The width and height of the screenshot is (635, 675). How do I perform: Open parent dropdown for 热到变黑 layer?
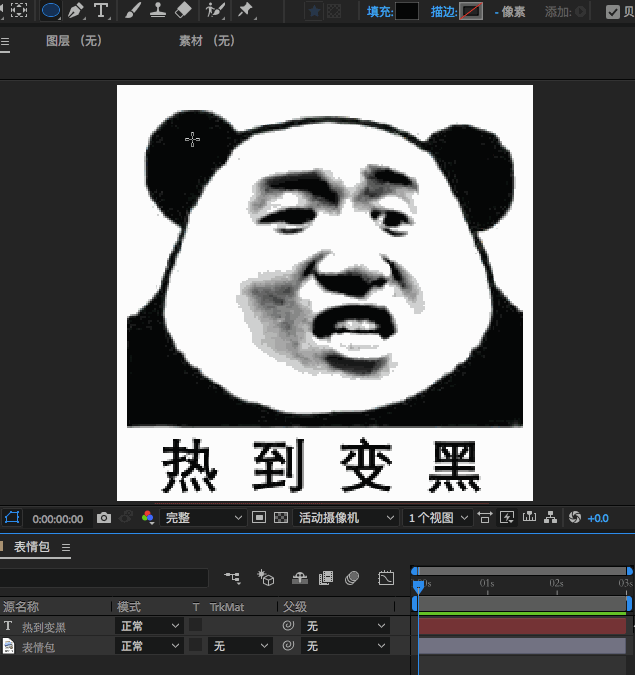(x=345, y=626)
